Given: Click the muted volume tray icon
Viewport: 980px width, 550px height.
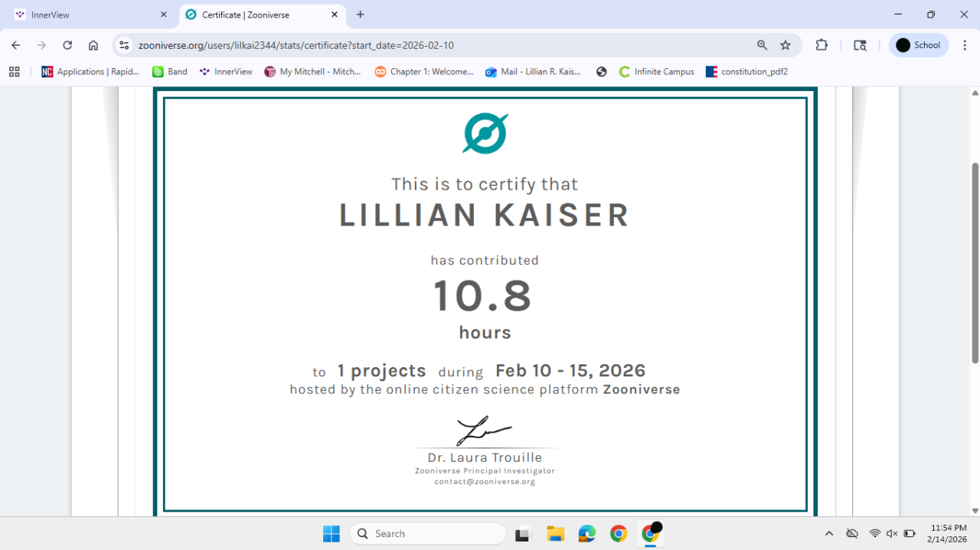Looking at the screenshot, I should tap(892, 534).
